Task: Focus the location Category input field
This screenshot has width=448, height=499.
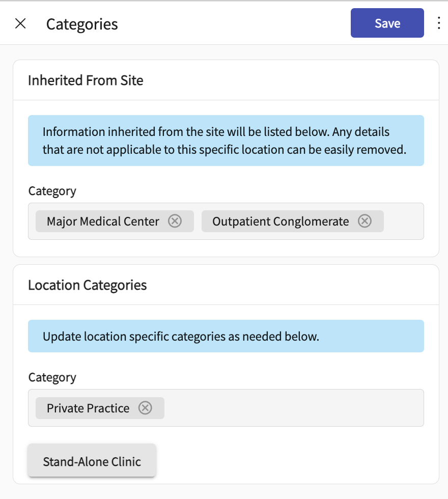Action: tap(293, 408)
